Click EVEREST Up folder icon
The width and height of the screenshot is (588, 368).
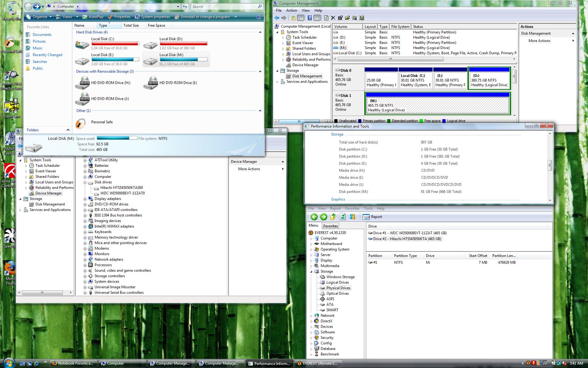(x=333, y=217)
